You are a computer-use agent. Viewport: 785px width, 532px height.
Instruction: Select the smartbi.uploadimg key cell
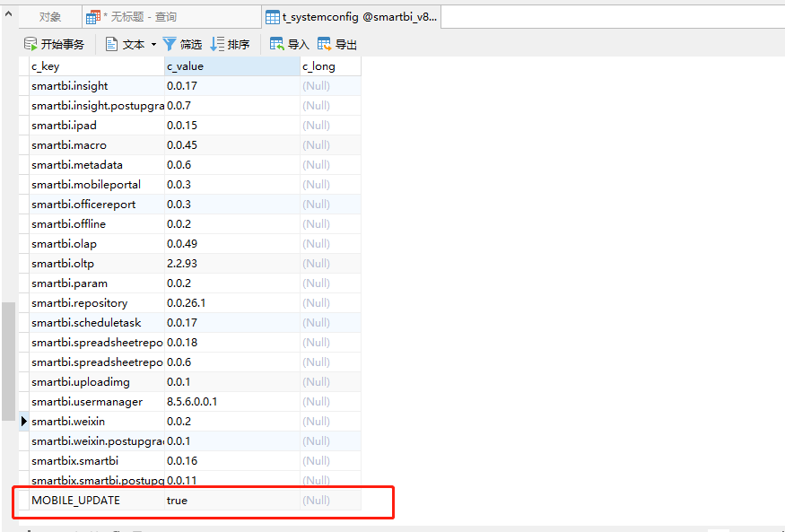pos(97,382)
